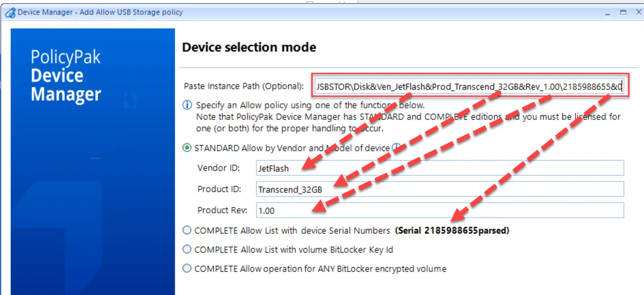Click the window title bar text
The width and height of the screenshot is (644, 295).
click(100, 12)
